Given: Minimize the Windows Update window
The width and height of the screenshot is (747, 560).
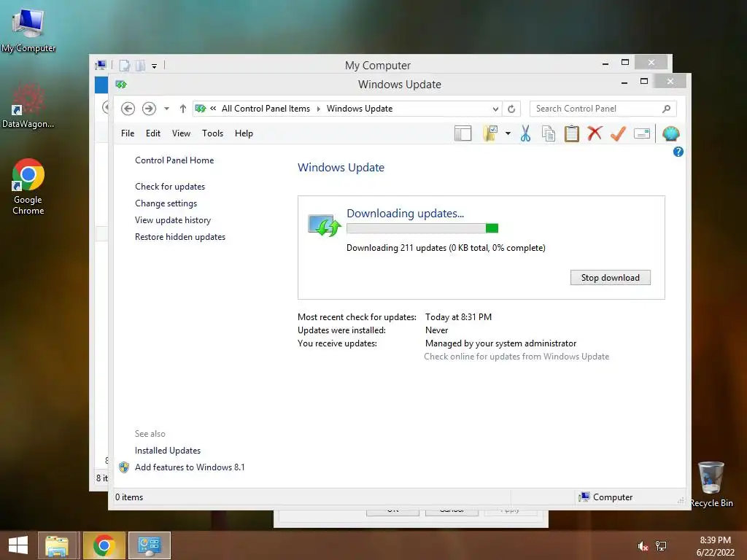Looking at the screenshot, I should (x=624, y=82).
